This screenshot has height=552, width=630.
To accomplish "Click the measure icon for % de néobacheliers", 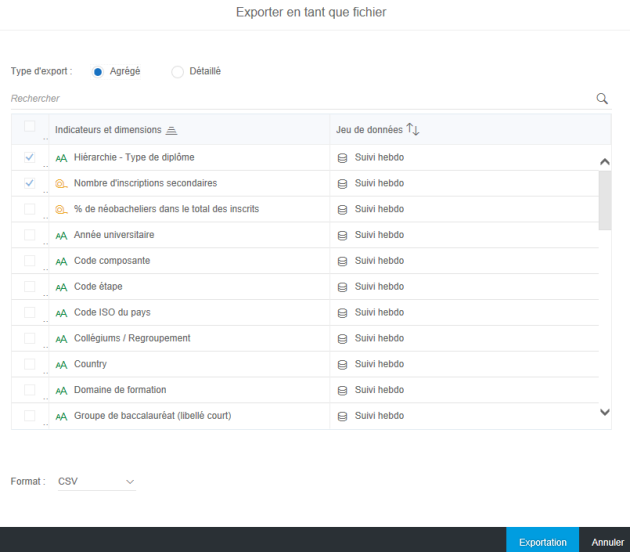I will point(61,209).
